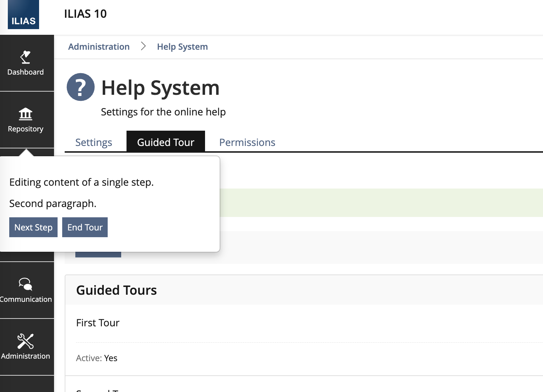The image size is (543, 392).
Task: Select the First Tour list entry
Action: [98, 323]
